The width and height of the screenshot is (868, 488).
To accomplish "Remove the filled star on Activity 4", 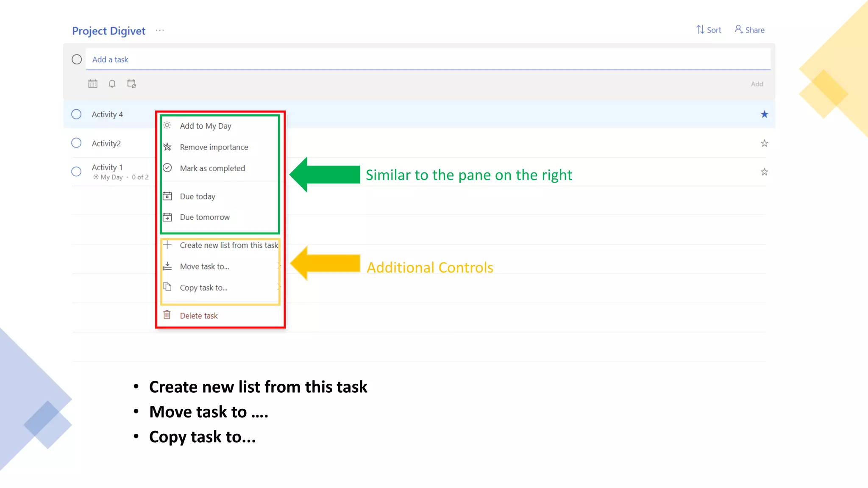I will tap(764, 114).
